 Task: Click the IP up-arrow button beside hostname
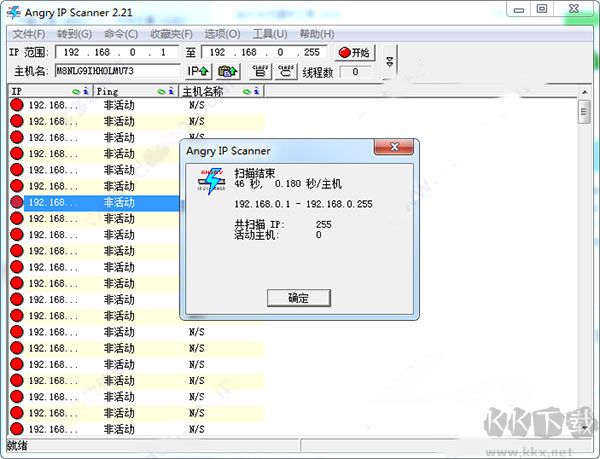(198, 71)
